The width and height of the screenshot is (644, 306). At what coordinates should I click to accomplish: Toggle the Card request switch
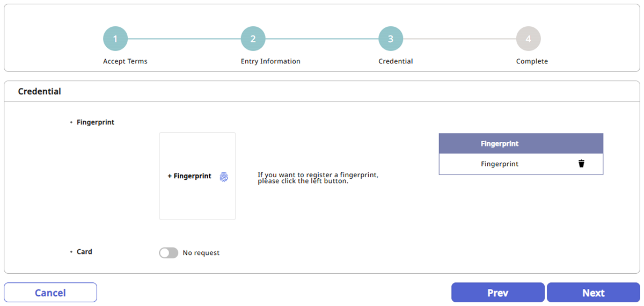click(169, 253)
